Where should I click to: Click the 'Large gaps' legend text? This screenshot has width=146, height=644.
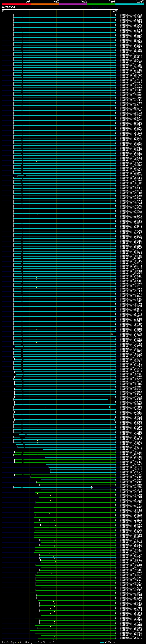click(x=10, y=642)
